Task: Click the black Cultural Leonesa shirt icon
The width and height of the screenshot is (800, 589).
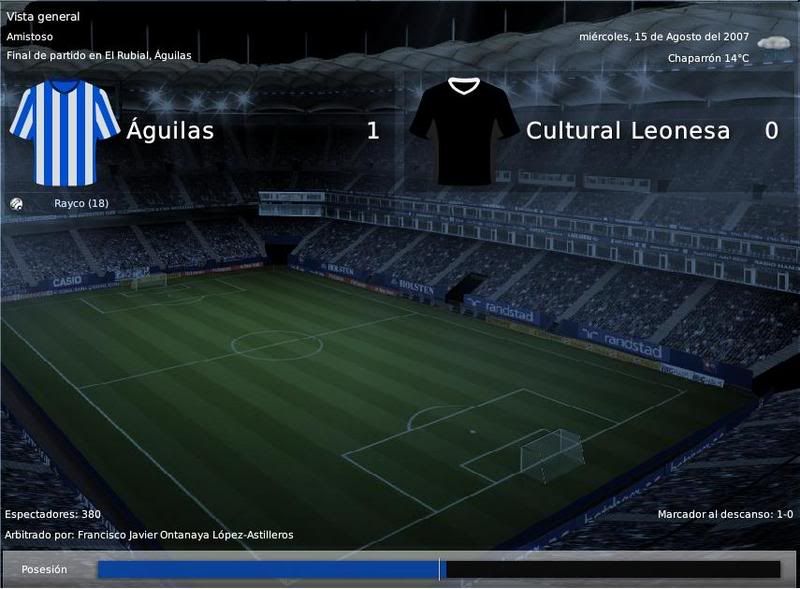Action: click(x=464, y=131)
